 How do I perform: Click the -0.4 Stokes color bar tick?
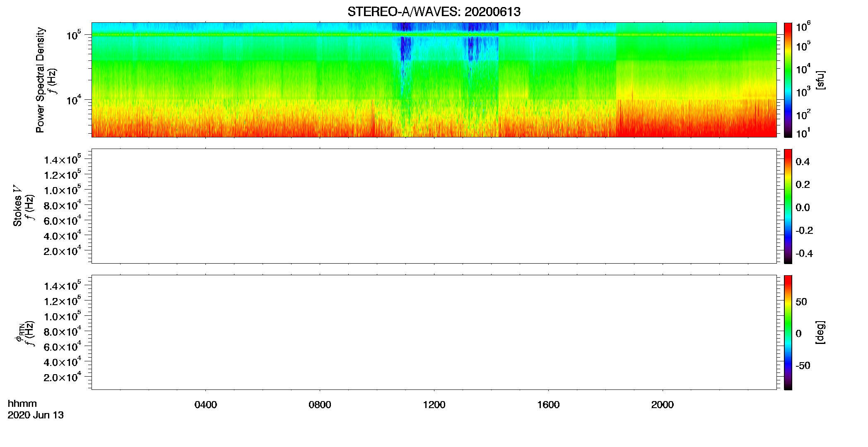[804, 253]
